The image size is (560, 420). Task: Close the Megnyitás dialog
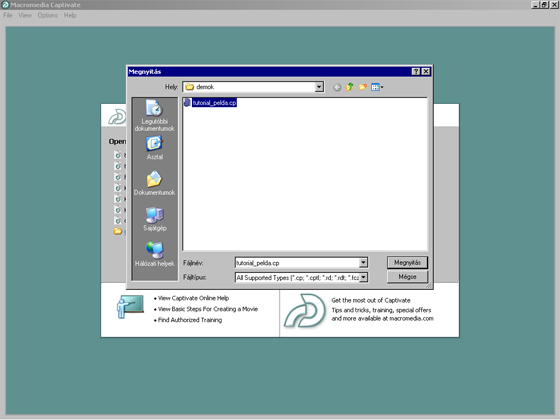426,71
